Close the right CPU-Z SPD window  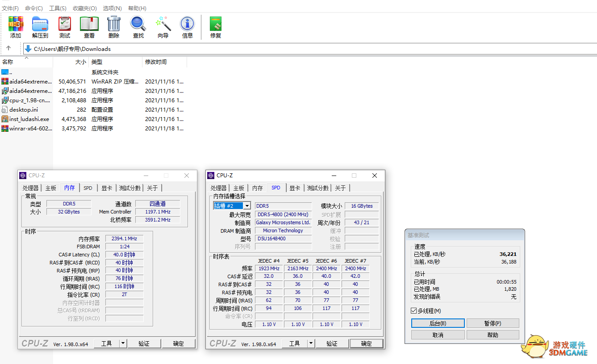375,176
